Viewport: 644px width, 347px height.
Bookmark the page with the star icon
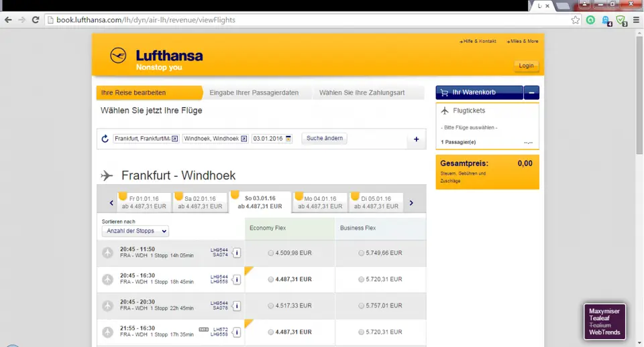[576, 19]
